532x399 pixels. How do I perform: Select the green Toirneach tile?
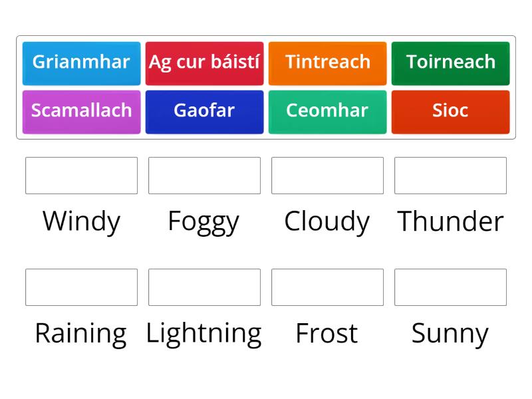coord(450,63)
